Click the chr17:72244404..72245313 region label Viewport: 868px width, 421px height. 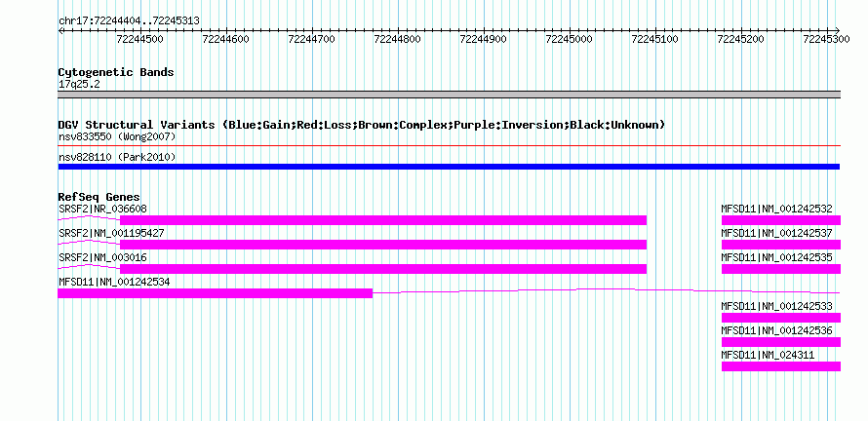point(129,21)
